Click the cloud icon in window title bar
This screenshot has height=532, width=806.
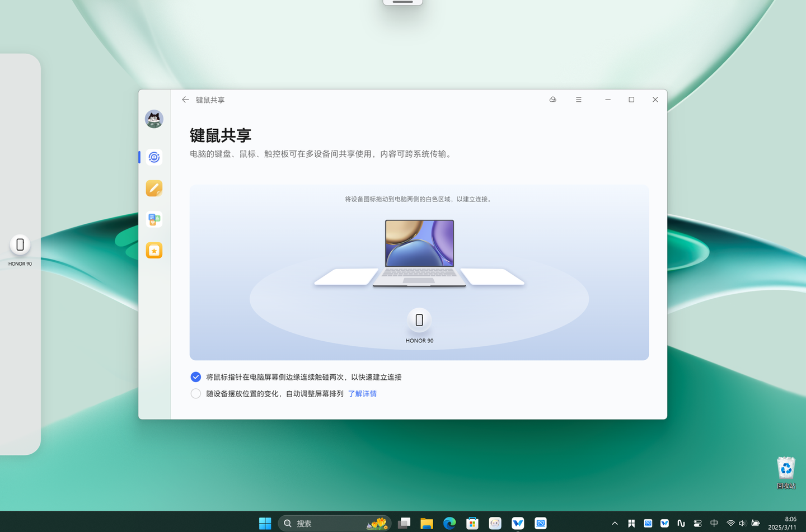click(x=553, y=100)
